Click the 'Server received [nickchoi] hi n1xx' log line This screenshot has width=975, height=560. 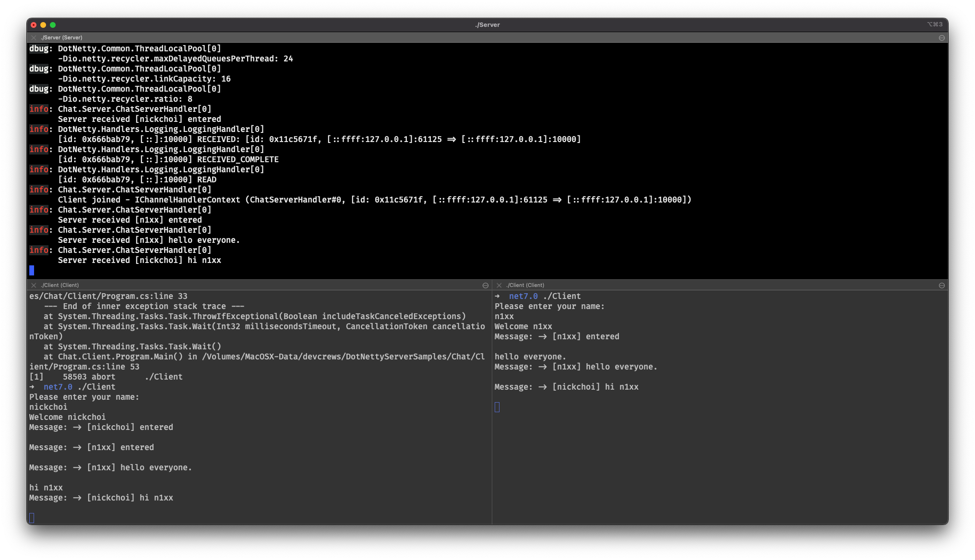coord(140,260)
